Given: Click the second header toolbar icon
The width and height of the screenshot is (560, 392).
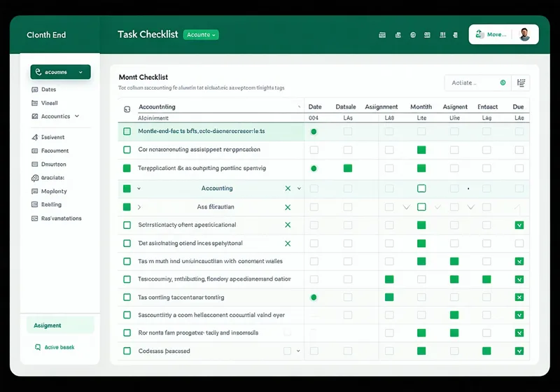Looking at the screenshot, I should pyautogui.click(x=398, y=35).
